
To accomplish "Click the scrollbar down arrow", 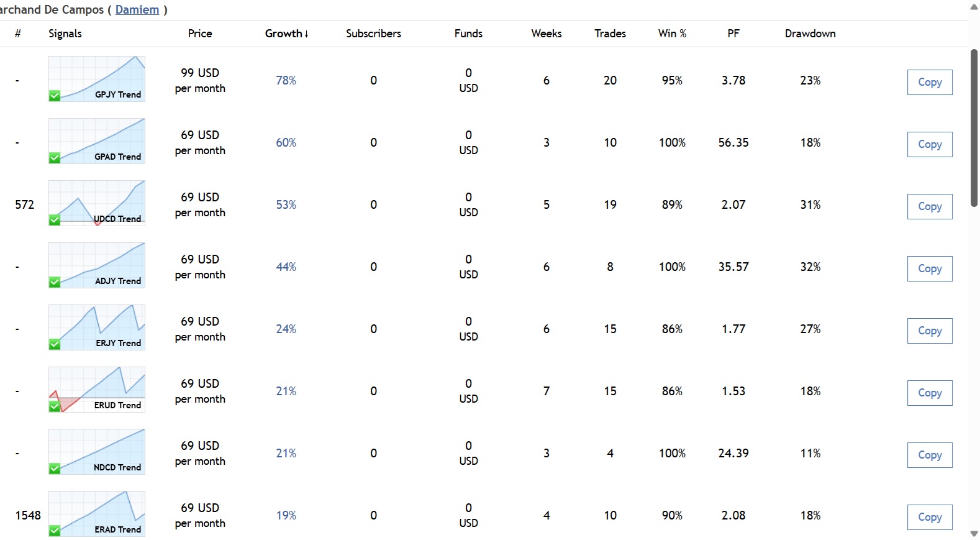I will click(974, 534).
